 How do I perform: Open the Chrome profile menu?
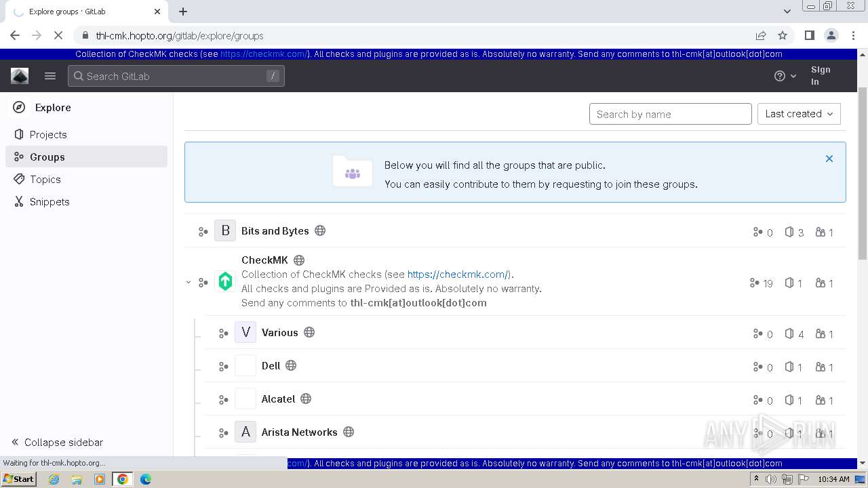click(831, 35)
